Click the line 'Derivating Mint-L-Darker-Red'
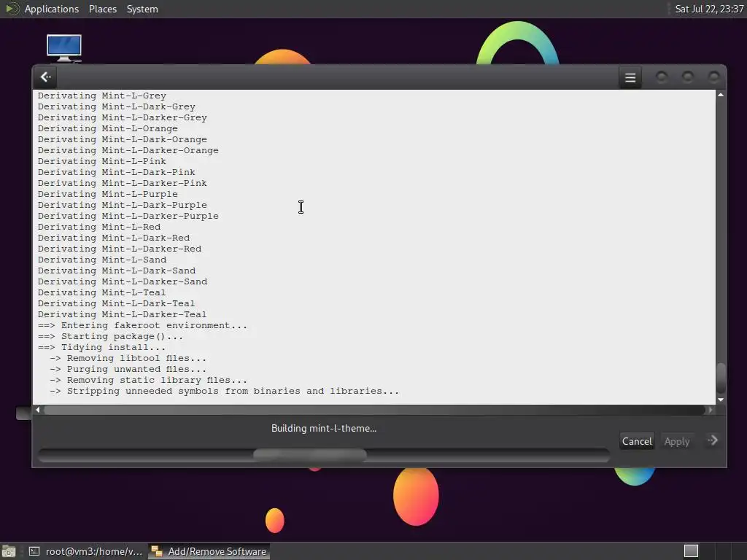This screenshot has width=747, height=560. (120, 249)
